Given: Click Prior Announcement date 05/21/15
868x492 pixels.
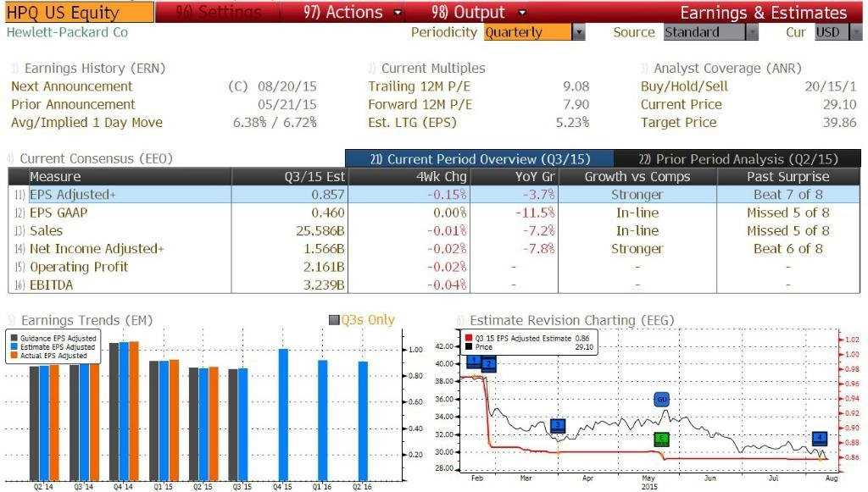Looking at the screenshot, I should point(287,104).
